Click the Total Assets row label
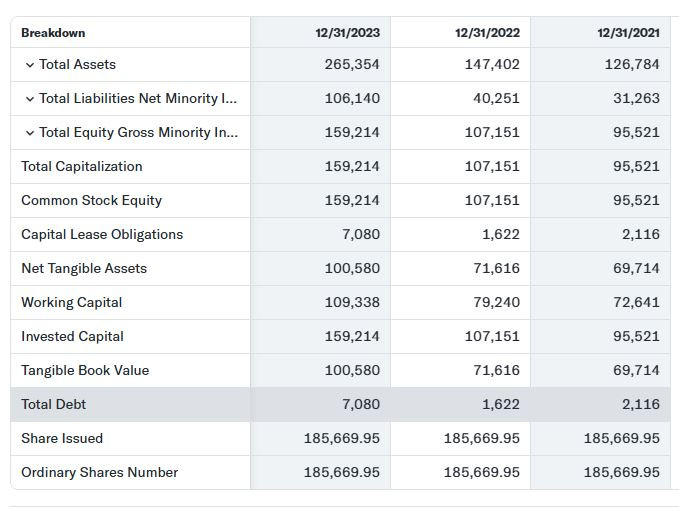This screenshot has width=679, height=508. coord(78,65)
